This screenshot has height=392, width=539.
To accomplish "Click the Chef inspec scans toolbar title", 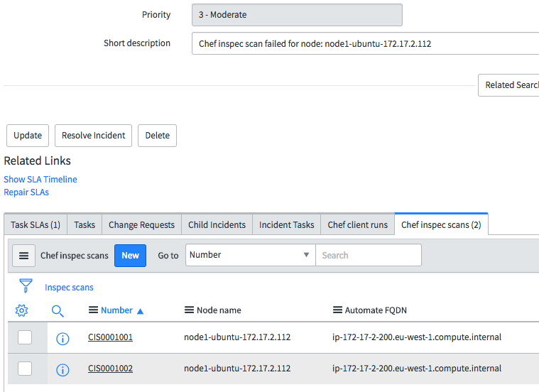I will (x=75, y=256).
